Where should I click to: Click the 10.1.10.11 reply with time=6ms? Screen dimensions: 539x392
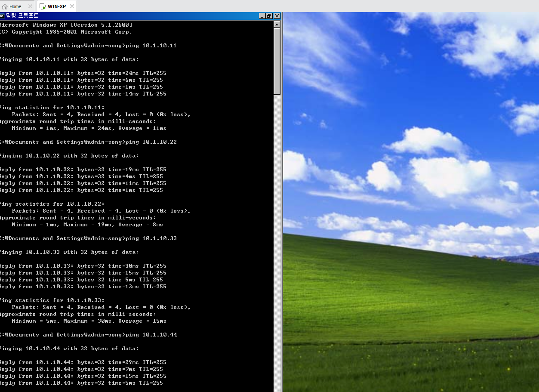tap(81, 80)
